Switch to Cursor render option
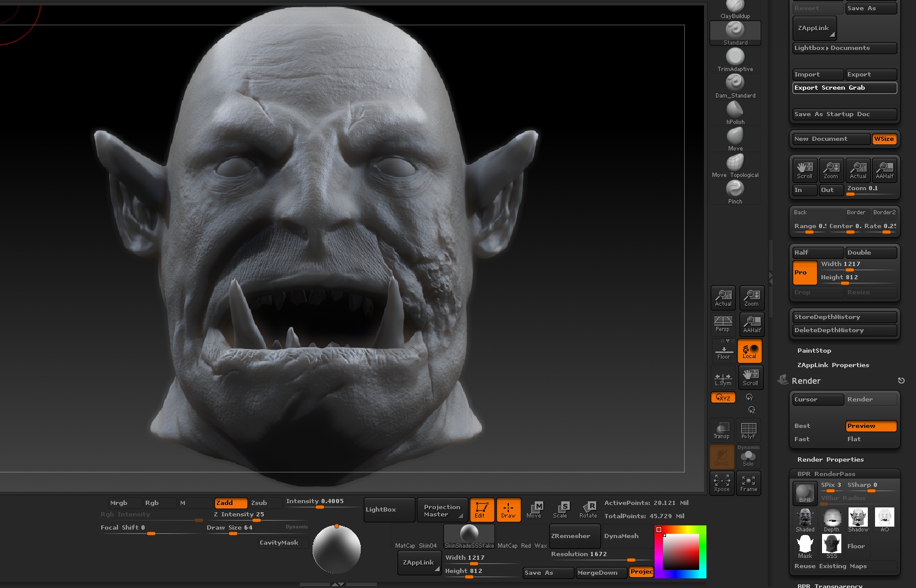Image resolution: width=916 pixels, height=588 pixels. (818, 400)
